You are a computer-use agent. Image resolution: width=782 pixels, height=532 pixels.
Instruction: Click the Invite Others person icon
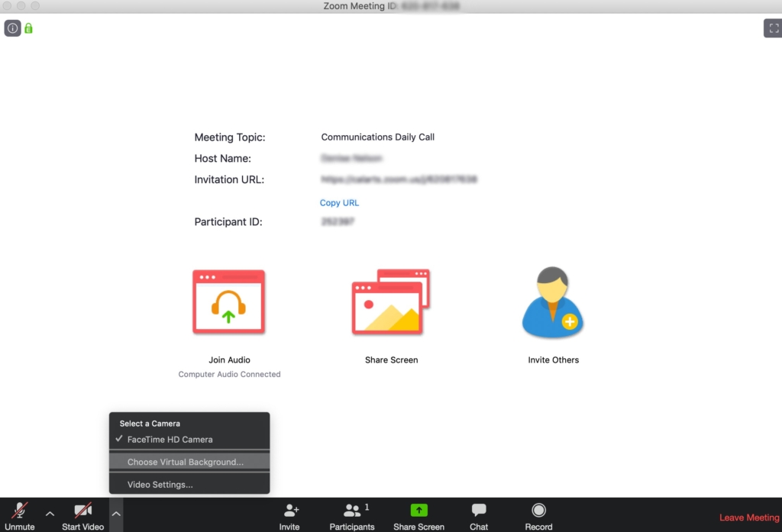(553, 302)
